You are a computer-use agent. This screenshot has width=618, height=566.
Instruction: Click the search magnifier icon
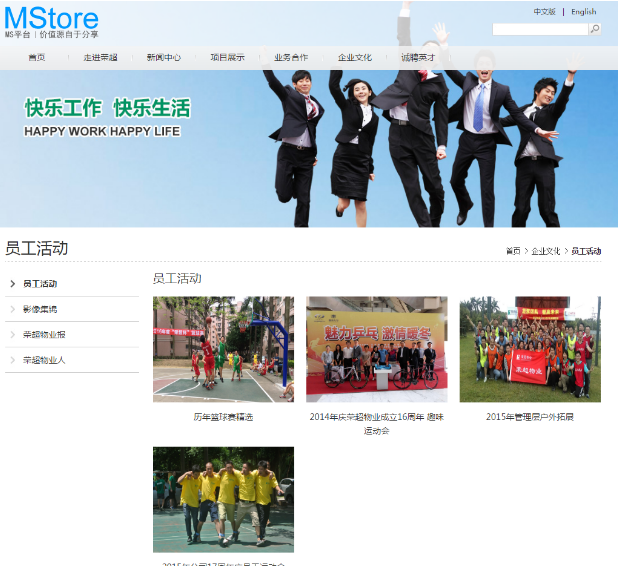(595, 29)
